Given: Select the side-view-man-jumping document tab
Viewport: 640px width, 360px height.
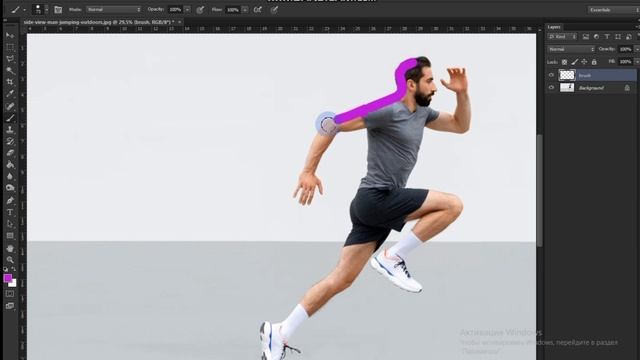Looking at the screenshot, I should (x=99, y=22).
